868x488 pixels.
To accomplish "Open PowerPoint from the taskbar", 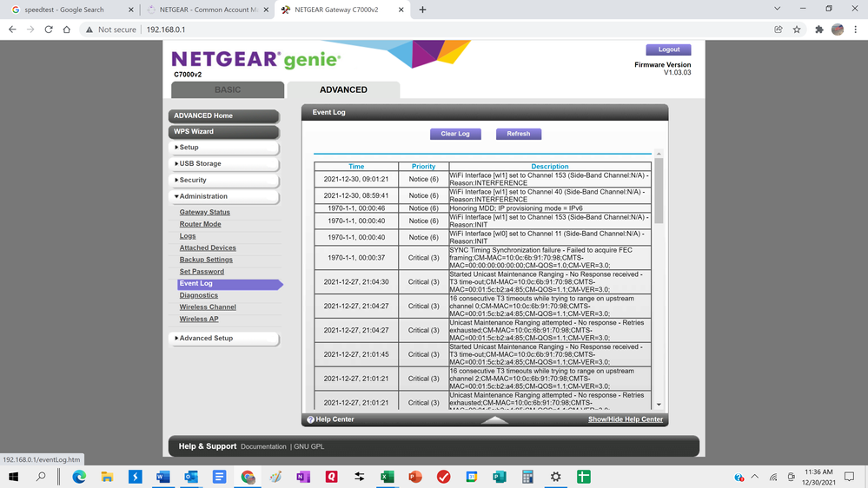I will pos(415,477).
